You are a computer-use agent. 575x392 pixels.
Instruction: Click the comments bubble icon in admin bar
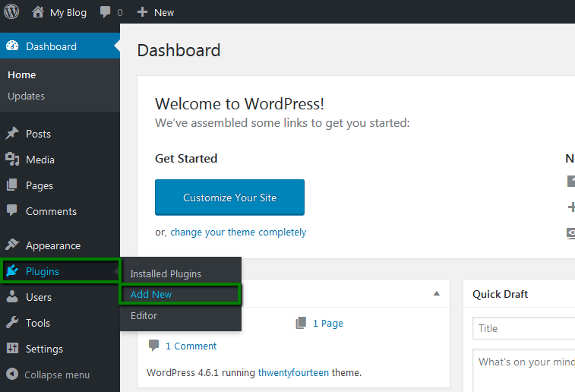coord(106,12)
